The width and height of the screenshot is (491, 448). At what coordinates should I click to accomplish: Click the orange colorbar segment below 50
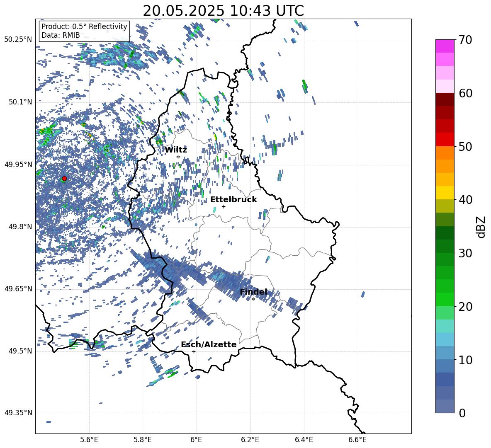(445, 153)
